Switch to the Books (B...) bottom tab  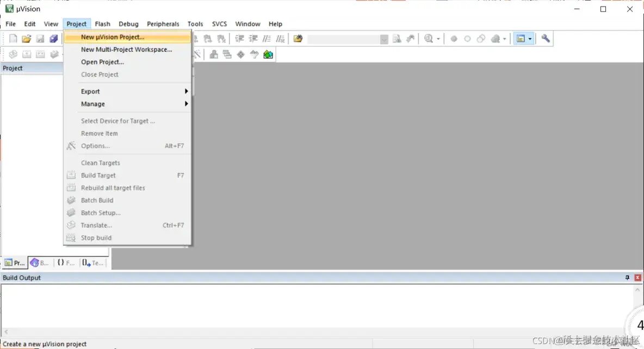(x=40, y=263)
